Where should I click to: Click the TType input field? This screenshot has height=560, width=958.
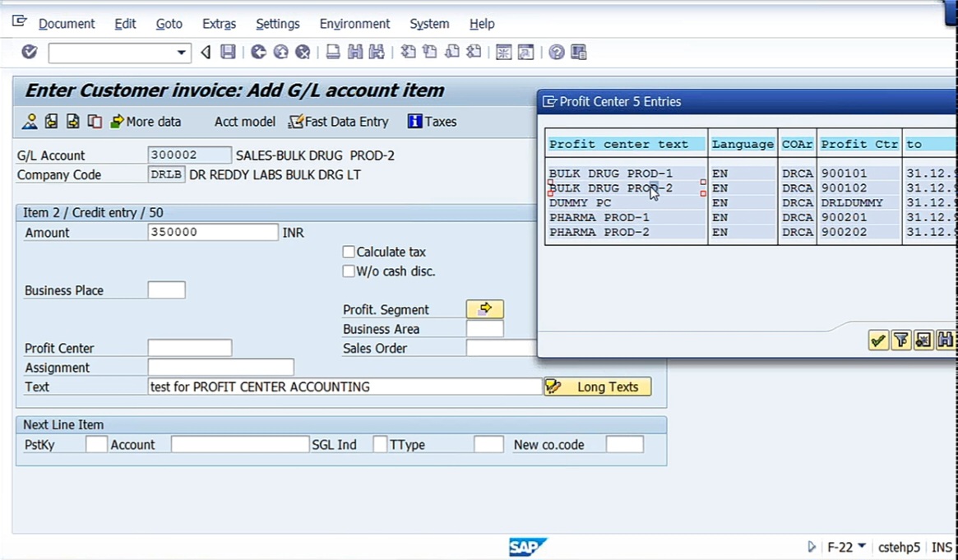point(488,445)
